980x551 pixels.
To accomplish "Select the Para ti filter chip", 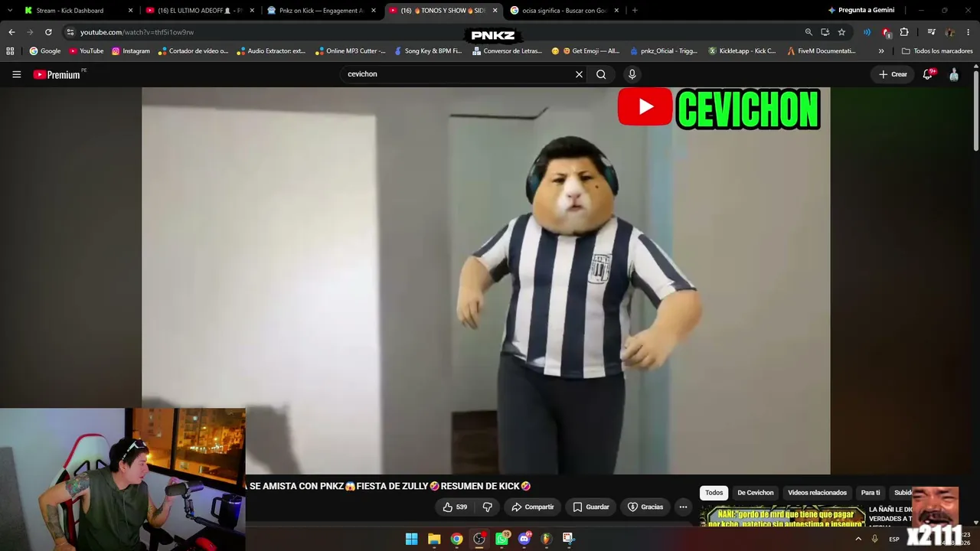I will coord(871,493).
